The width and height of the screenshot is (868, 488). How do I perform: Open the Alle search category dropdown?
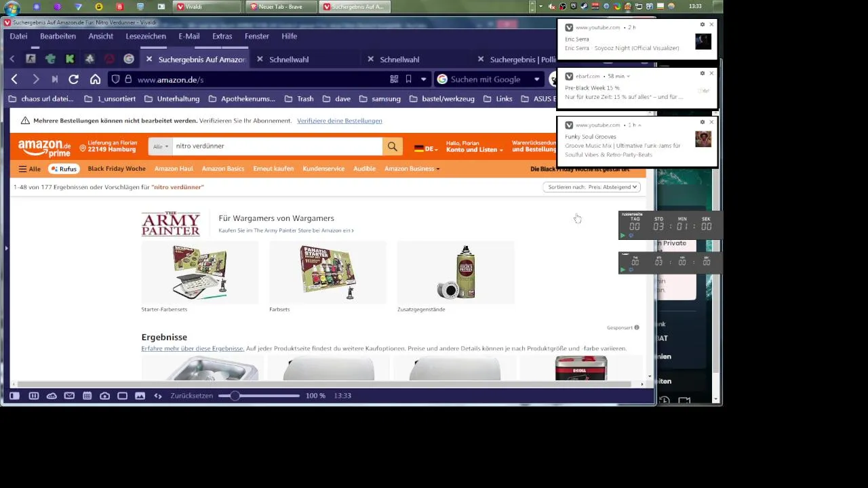(161, 146)
